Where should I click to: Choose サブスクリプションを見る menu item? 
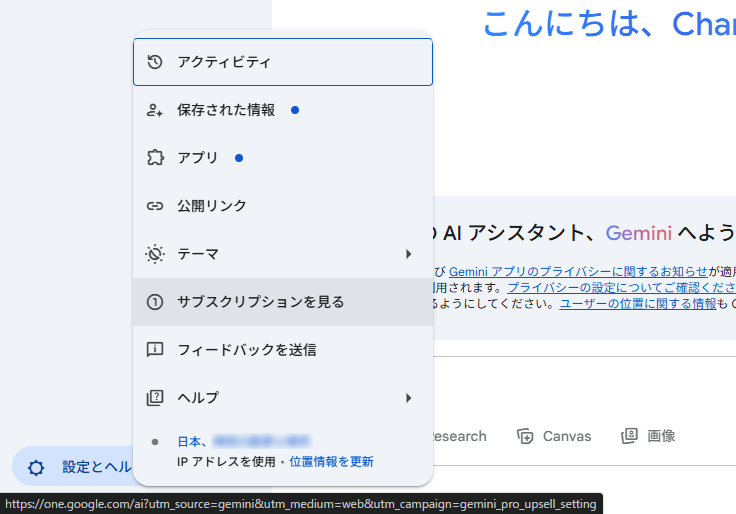pos(283,302)
